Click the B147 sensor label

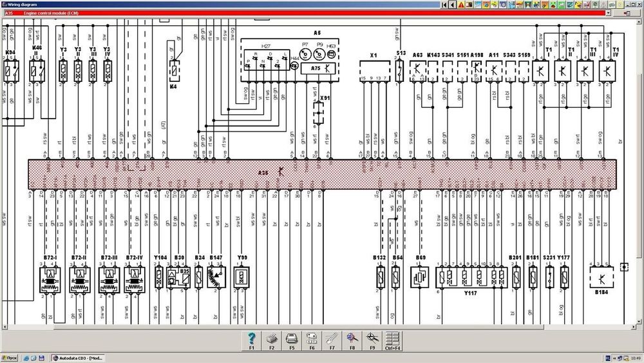(216, 257)
